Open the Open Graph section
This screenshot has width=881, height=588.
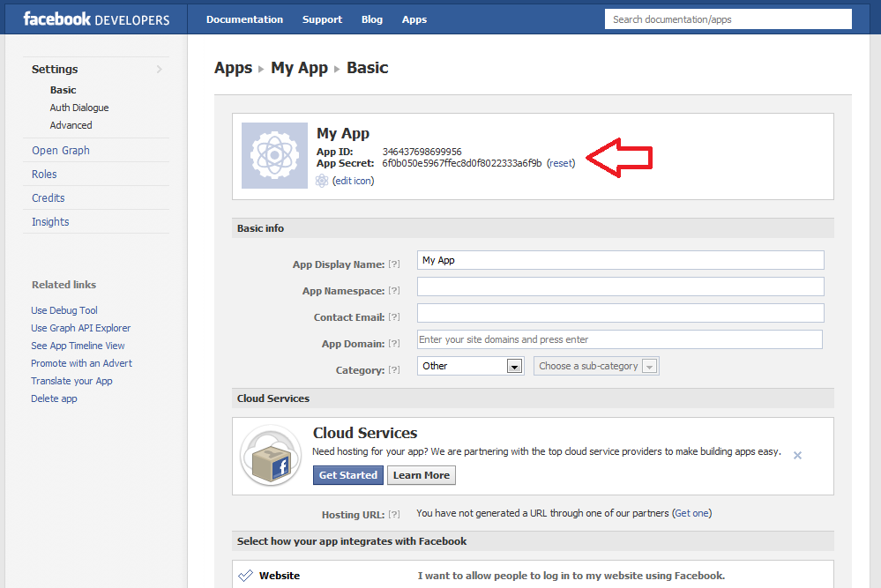pyautogui.click(x=61, y=151)
